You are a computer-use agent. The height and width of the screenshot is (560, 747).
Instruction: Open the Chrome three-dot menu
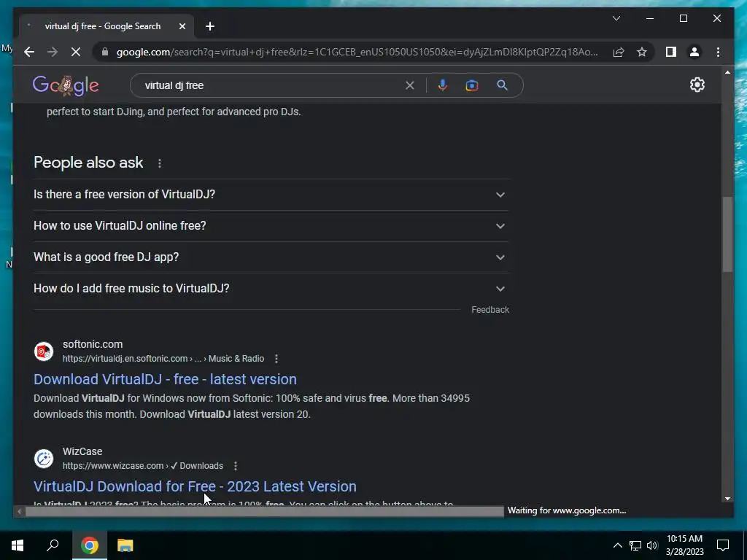coord(718,52)
